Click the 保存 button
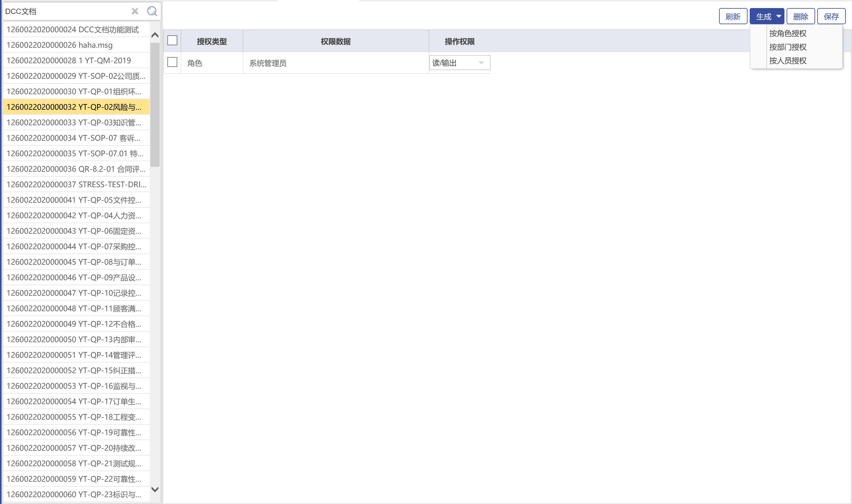 (831, 16)
